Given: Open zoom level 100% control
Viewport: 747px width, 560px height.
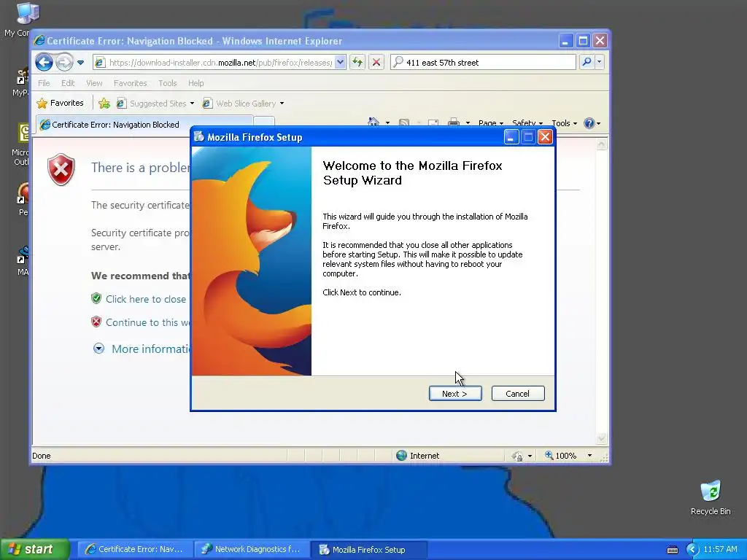Looking at the screenshot, I should point(569,456).
